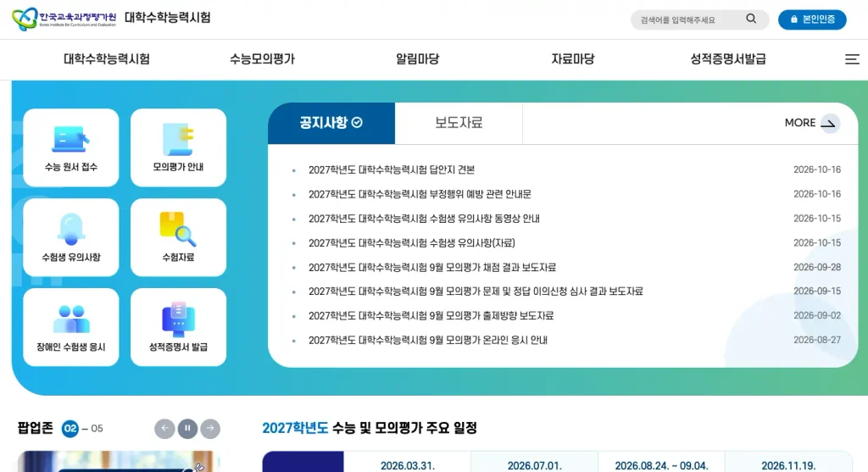Pause the popup zone slideshow
This screenshot has width=868, height=472.
point(187,428)
